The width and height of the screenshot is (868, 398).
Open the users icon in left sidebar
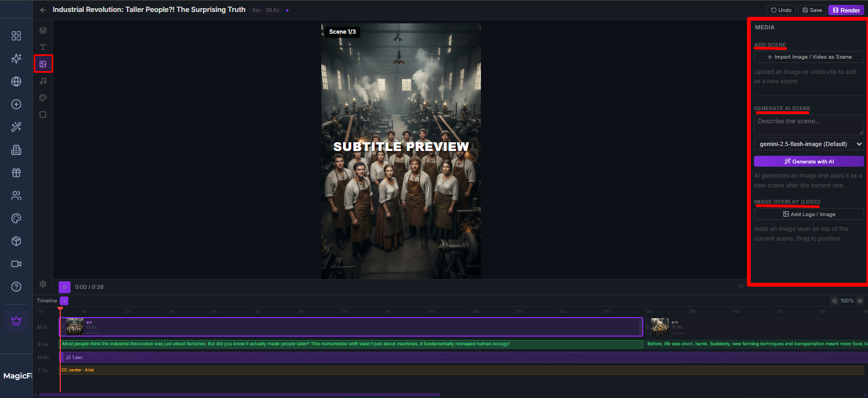point(16,195)
